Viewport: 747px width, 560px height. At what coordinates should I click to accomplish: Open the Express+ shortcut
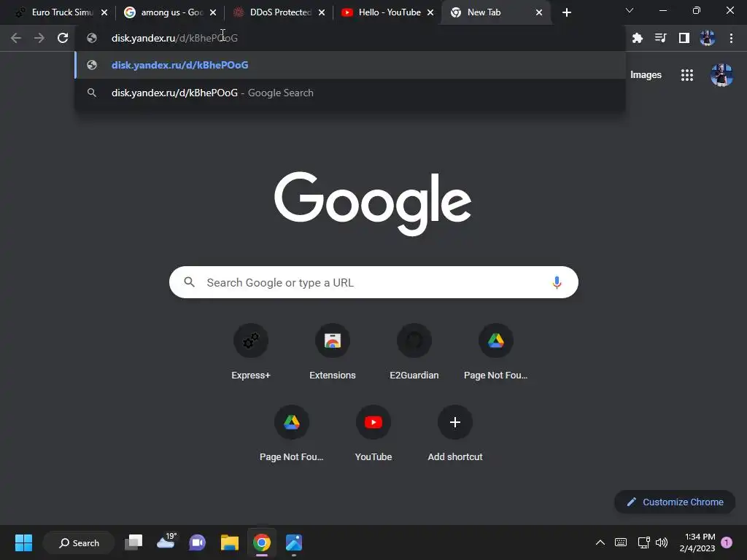coord(251,352)
